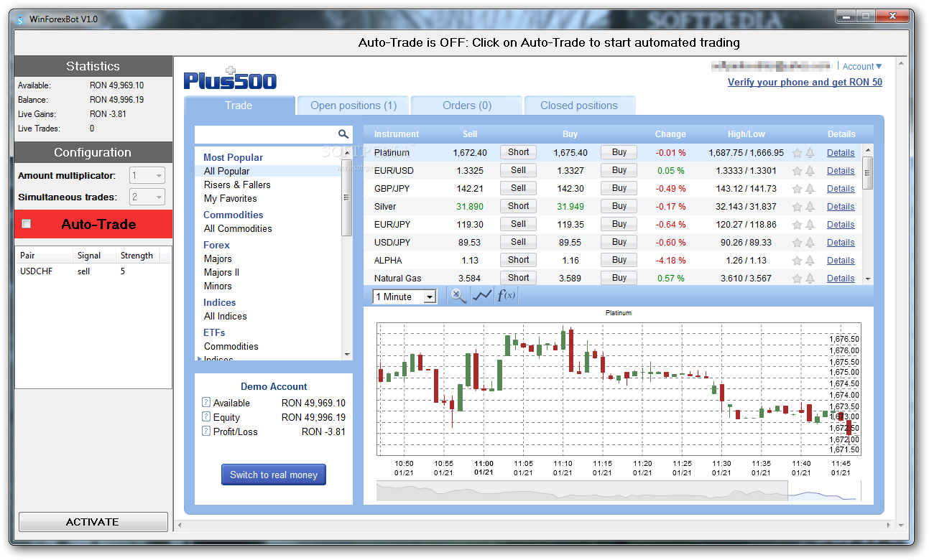Open the Open positions (1) tab
This screenshot has height=560, width=929.
pyautogui.click(x=353, y=106)
